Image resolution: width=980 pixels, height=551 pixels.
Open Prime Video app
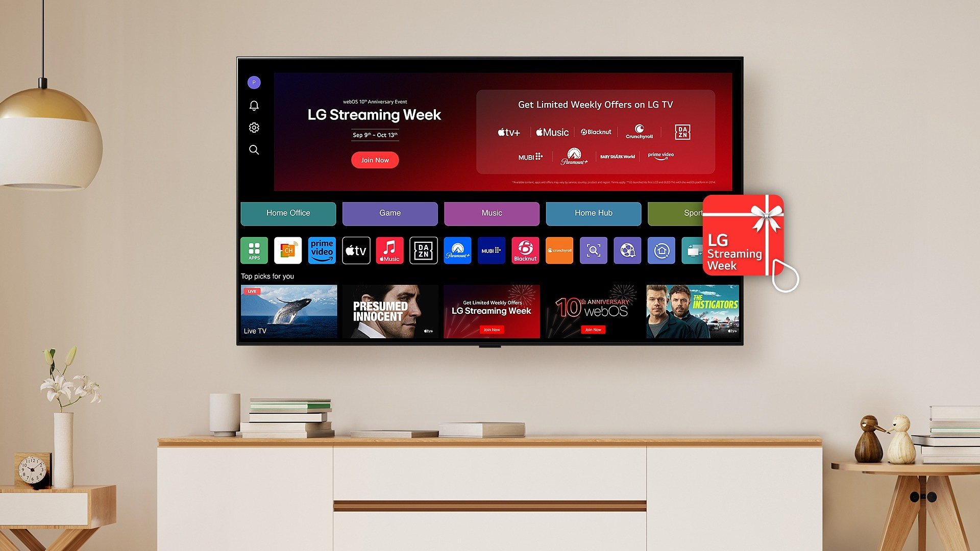pos(322,251)
